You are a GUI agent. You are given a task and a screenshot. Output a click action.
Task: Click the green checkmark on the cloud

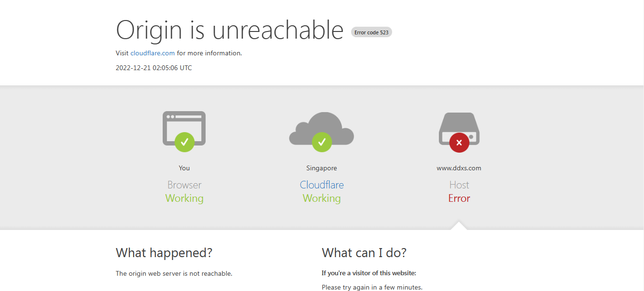pos(322,142)
